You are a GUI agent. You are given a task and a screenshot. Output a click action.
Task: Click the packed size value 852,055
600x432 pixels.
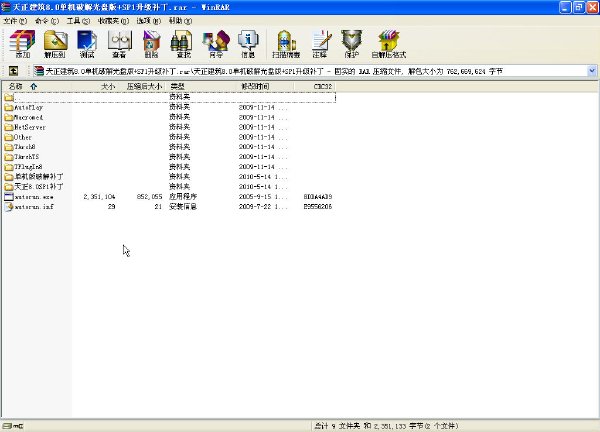(x=150, y=197)
